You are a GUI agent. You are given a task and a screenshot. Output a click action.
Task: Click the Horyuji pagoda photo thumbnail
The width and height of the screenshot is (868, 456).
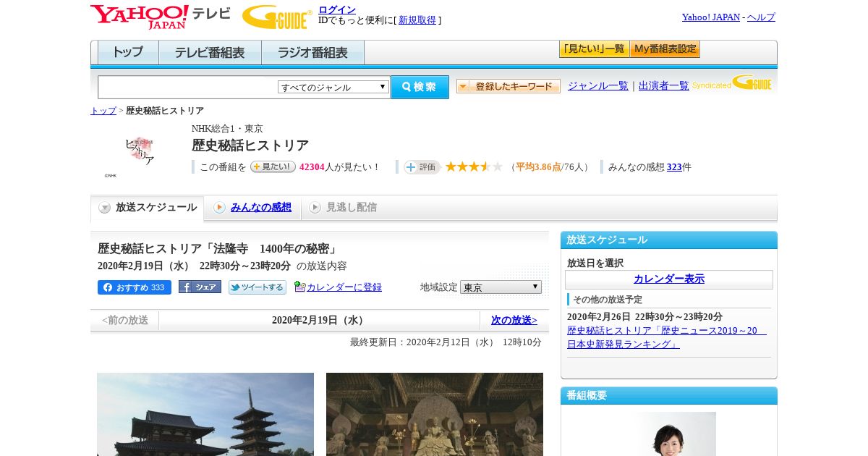coord(205,414)
